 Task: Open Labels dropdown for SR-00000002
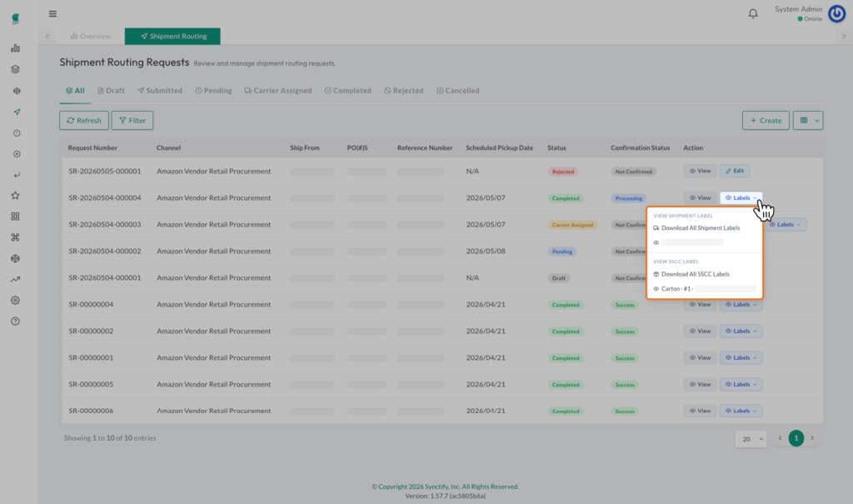[x=741, y=331]
